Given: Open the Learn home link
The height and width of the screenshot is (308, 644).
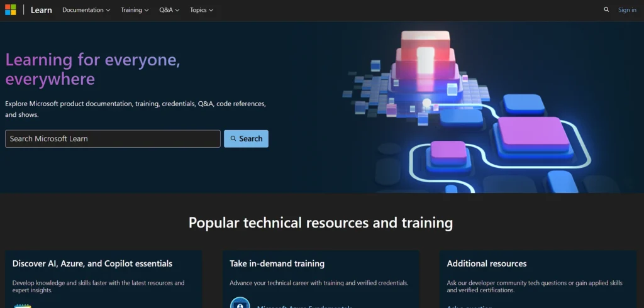Looking at the screenshot, I should pyautogui.click(x=41, y=10).
